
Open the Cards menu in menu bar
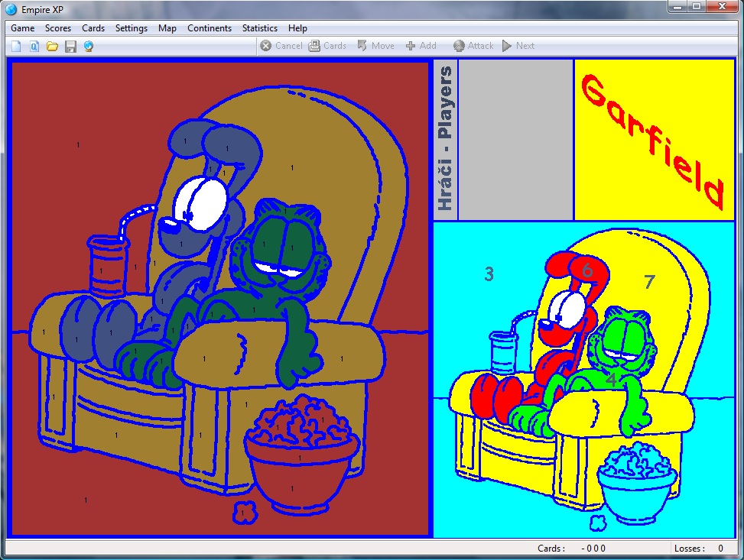pyautogui.click(x=93, y=28)
